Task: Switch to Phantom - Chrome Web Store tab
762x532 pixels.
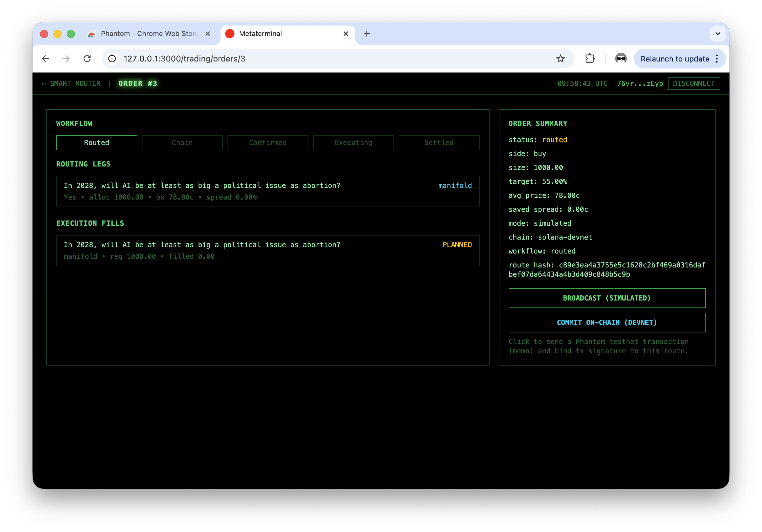Action: (x=149, y=34)
